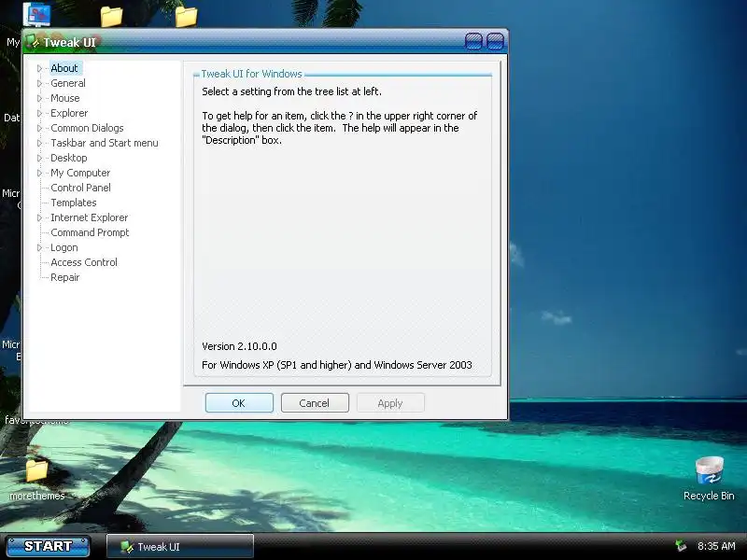Select Desktop in the settings tree
Image resolution: width=747 pixels, height=560 pixels.
click(68, 158)
